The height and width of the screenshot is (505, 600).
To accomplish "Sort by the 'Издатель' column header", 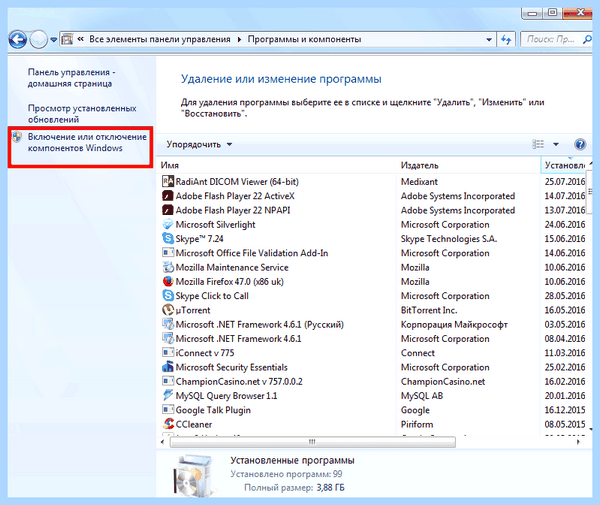I will (x=468, y=165).
